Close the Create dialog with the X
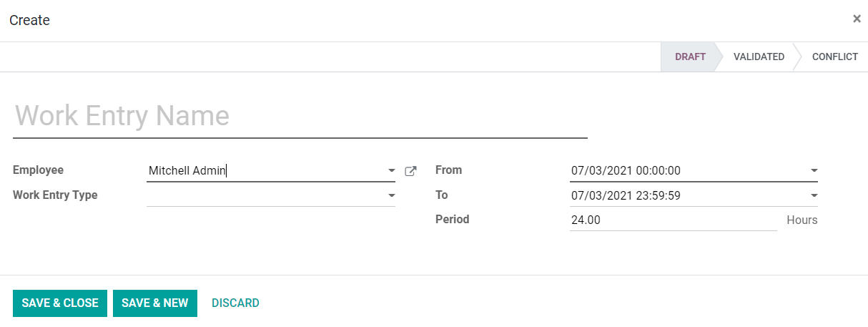 [x=857, y=19]
